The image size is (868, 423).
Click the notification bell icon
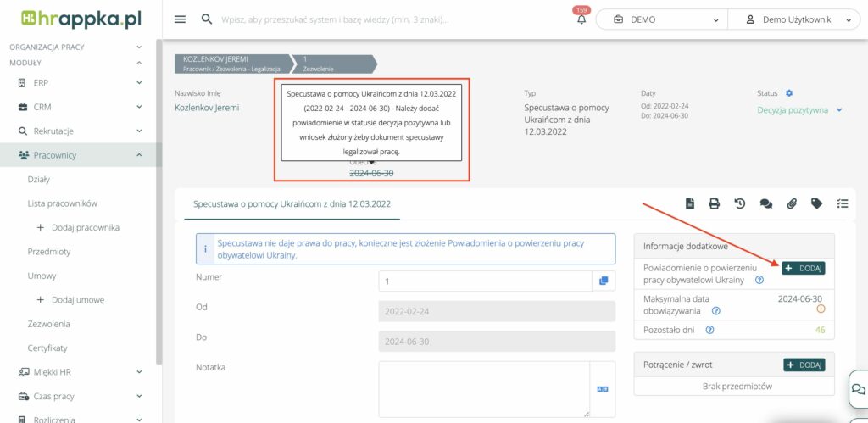[581, 20]
